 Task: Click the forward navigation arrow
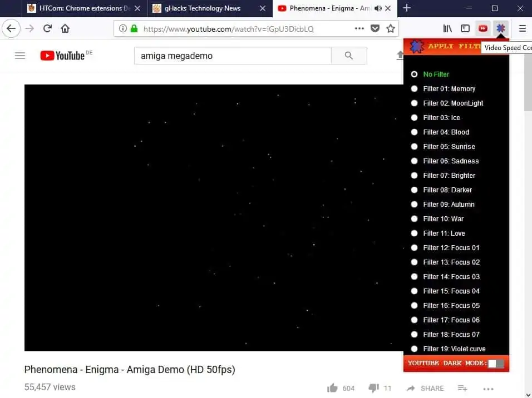point(30,28)
